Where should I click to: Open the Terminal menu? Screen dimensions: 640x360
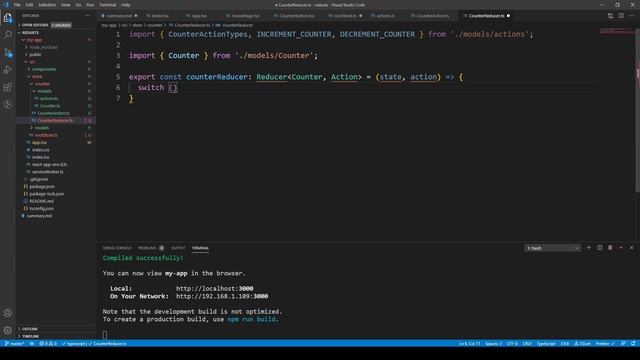tap(107, 5)
